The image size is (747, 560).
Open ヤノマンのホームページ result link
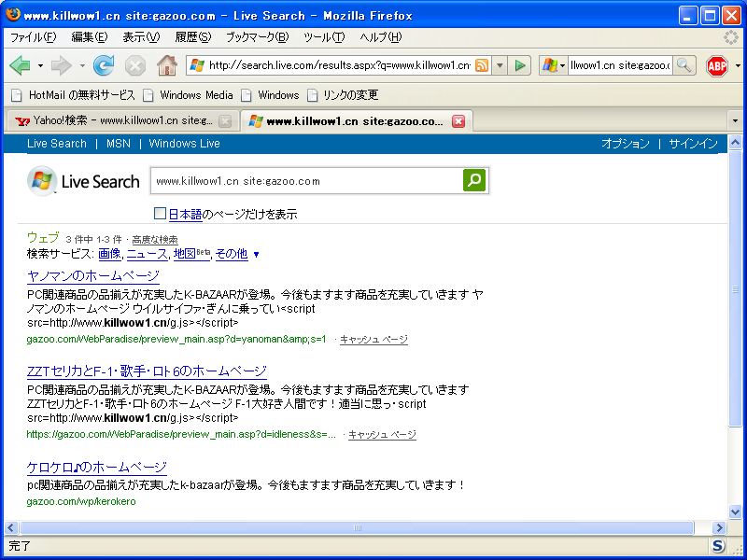[x=92, y=276]
